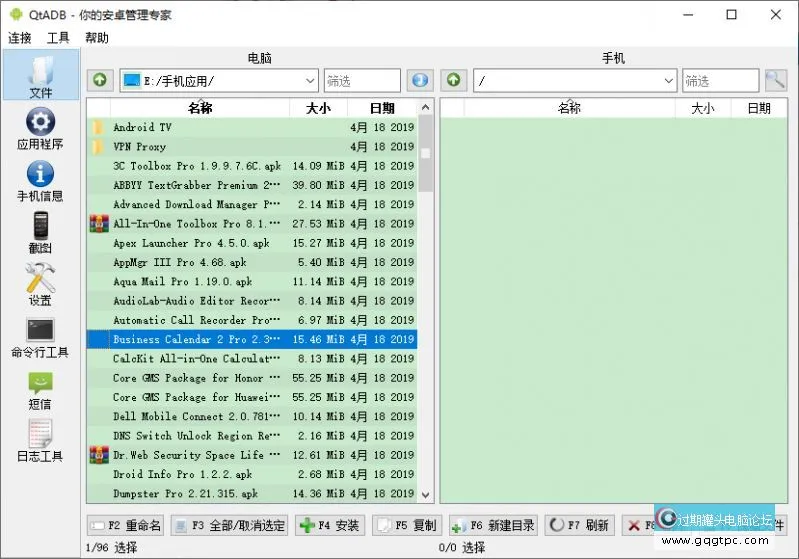Open the 工具 menu

(58, 38)
